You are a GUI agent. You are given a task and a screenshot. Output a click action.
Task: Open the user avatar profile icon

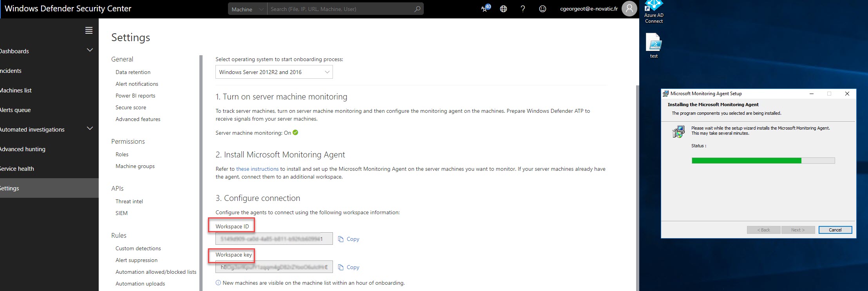pyautogui.click(x=629, y=9)
